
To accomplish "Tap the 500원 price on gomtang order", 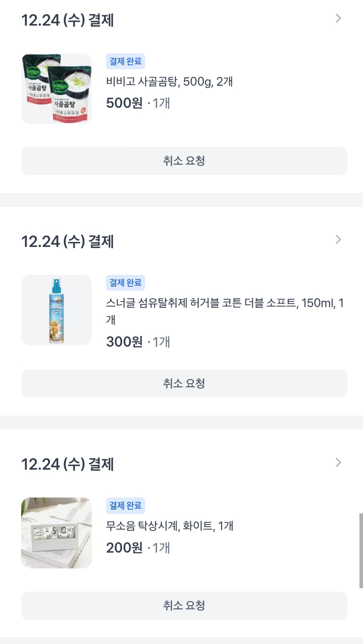I will click(124, 103).
